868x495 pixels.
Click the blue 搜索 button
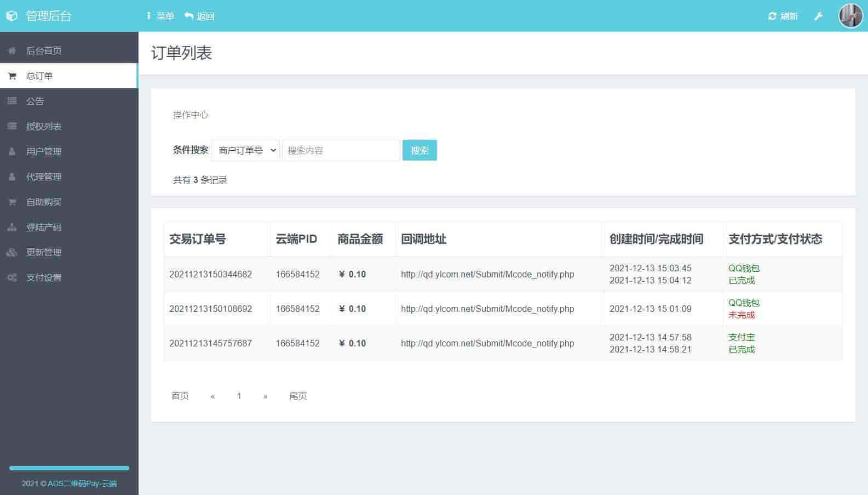click(x=419, y=150)
